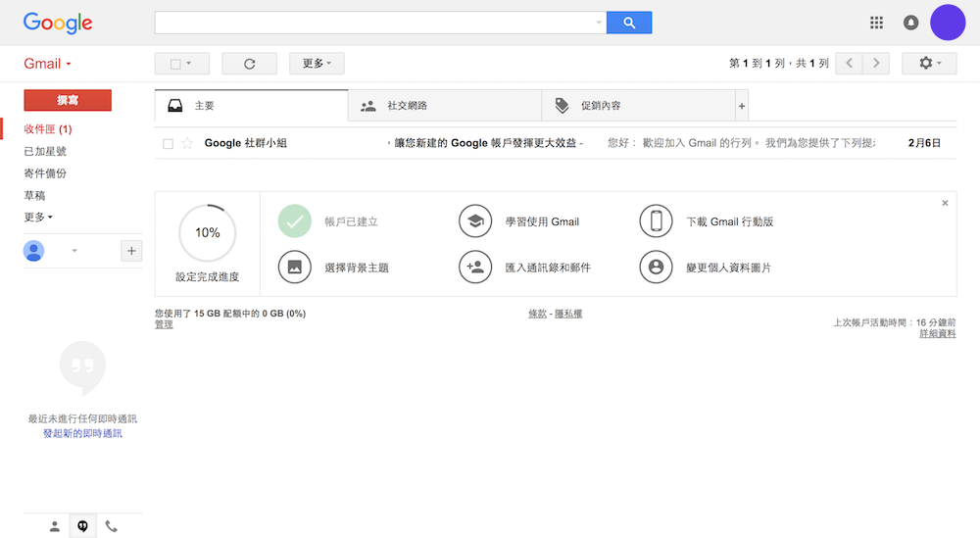Add a new tab with the plus button

coord(741,106)
